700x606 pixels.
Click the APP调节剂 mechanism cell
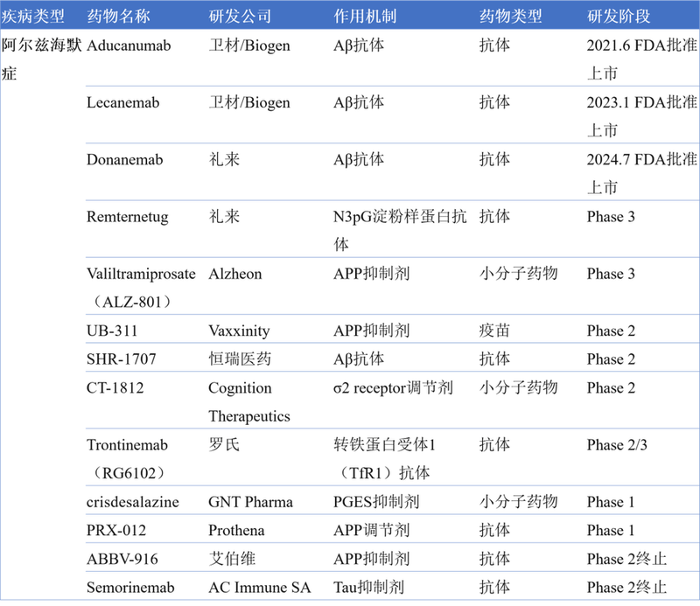tap(371, 531)
